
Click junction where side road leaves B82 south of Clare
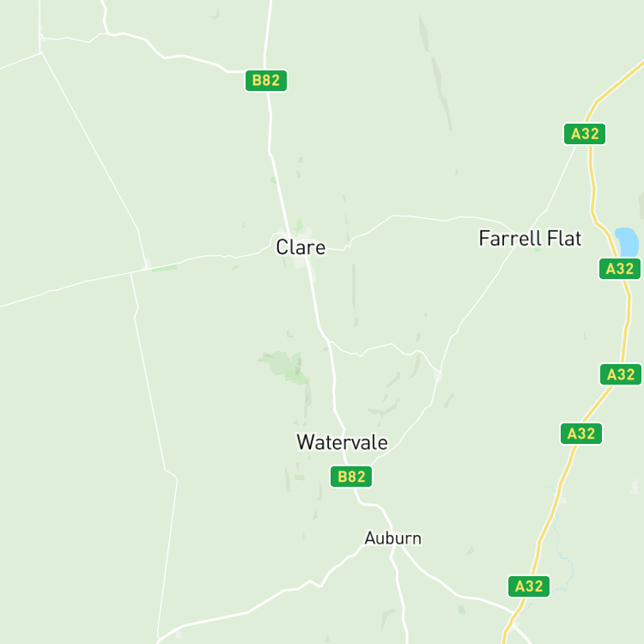pos(329,342)
